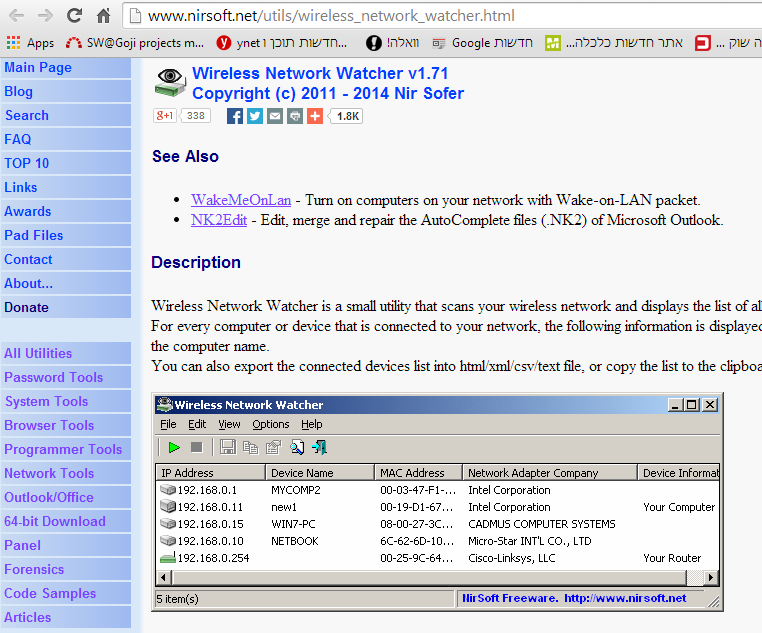Open the Search sidebar link

pos(66,116)
